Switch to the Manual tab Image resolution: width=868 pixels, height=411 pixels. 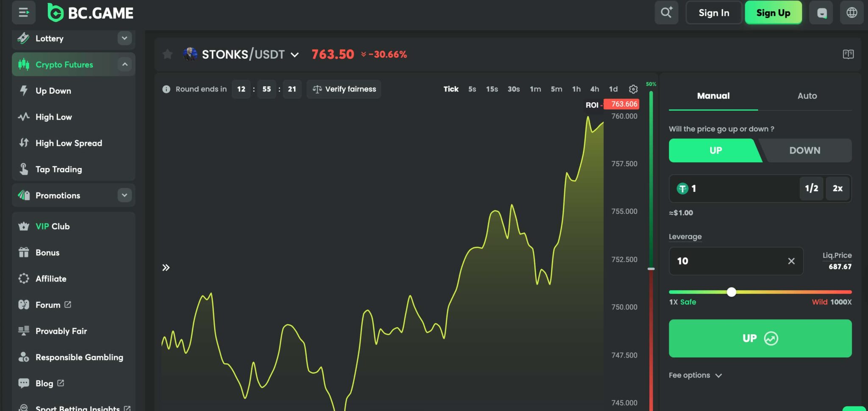713,96
